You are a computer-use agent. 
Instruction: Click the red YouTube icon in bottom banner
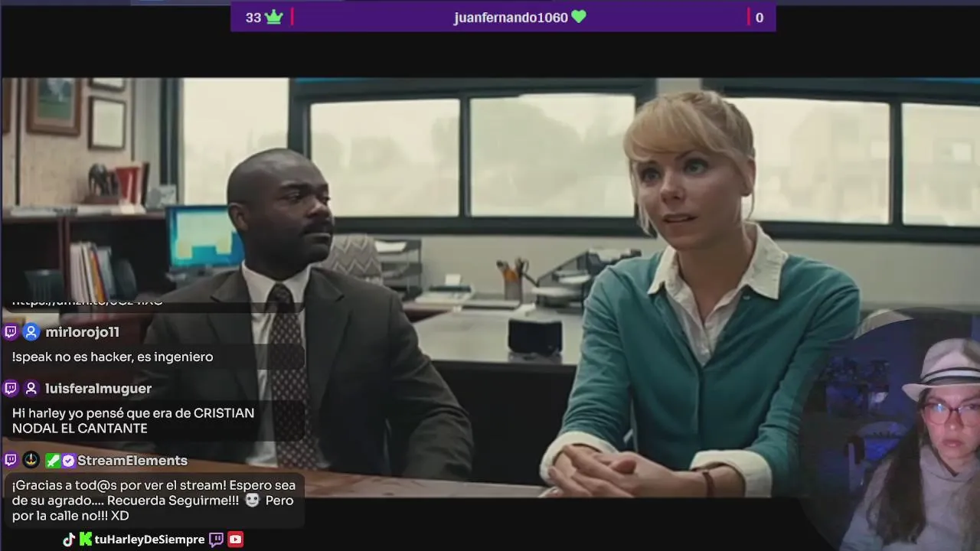point(236,540)
